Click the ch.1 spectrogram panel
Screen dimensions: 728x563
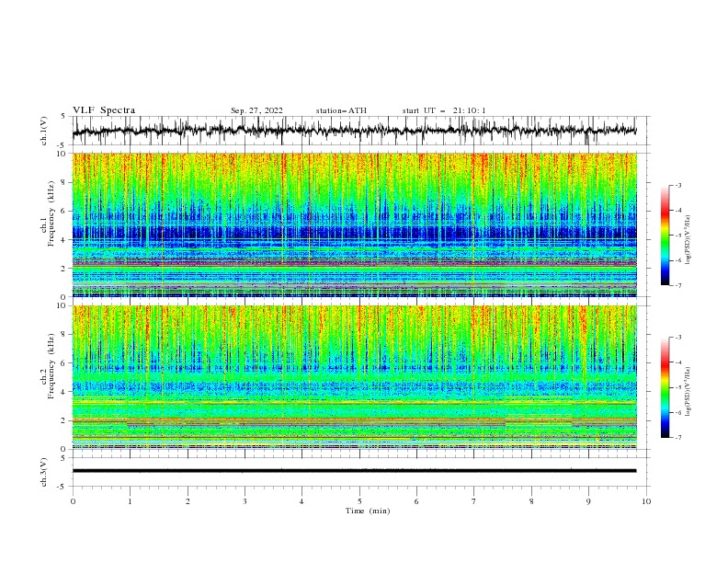pos(355,224)
